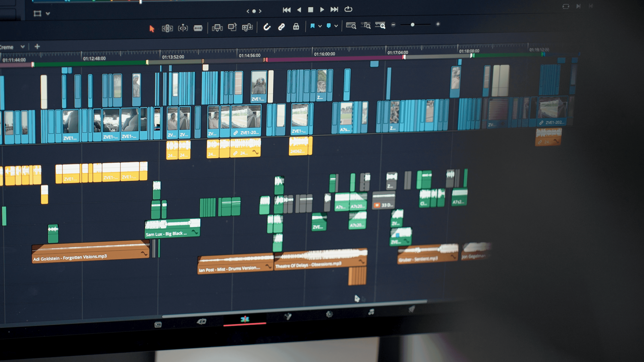Select the Gruber - Sentient.mp3 audio clip

click(x=428, y=254)
